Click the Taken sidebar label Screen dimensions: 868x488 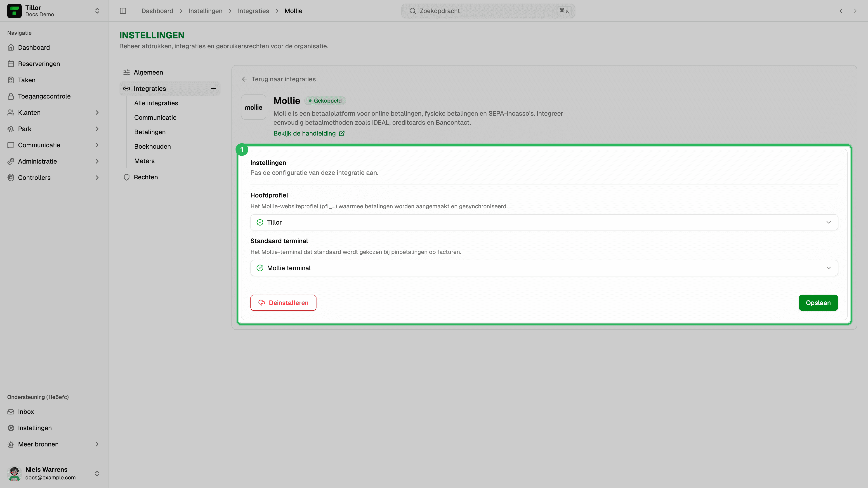[27, 80]
